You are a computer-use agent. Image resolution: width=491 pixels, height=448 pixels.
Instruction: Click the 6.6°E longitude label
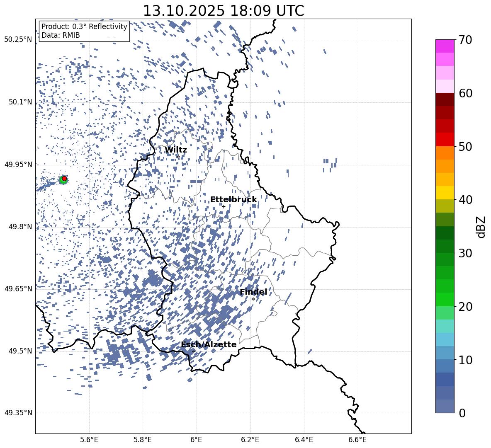pyautogui.click(x=357, y=440)
